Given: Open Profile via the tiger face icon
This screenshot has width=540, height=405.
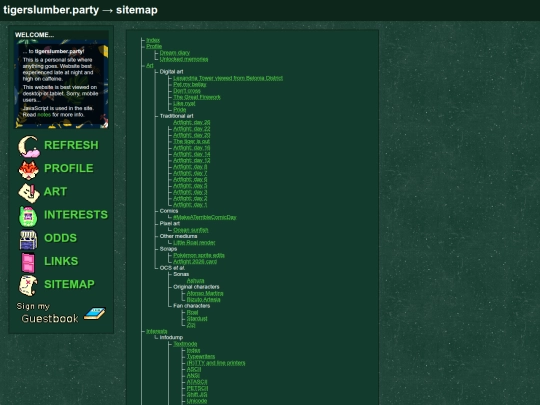Looking at the screenshot, I should (29, 169).
